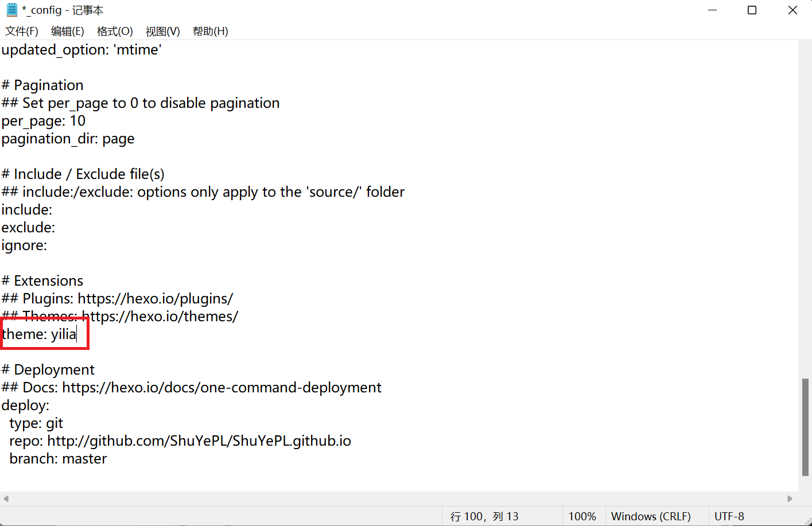Place cursor after 'theme: yilia' text
Viewport: 812px width, 526px height.
coord(77,334)
